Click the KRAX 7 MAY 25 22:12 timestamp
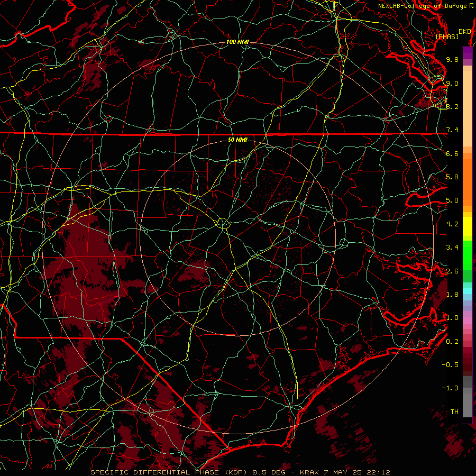The image size is (476, 476). [345, 472]
